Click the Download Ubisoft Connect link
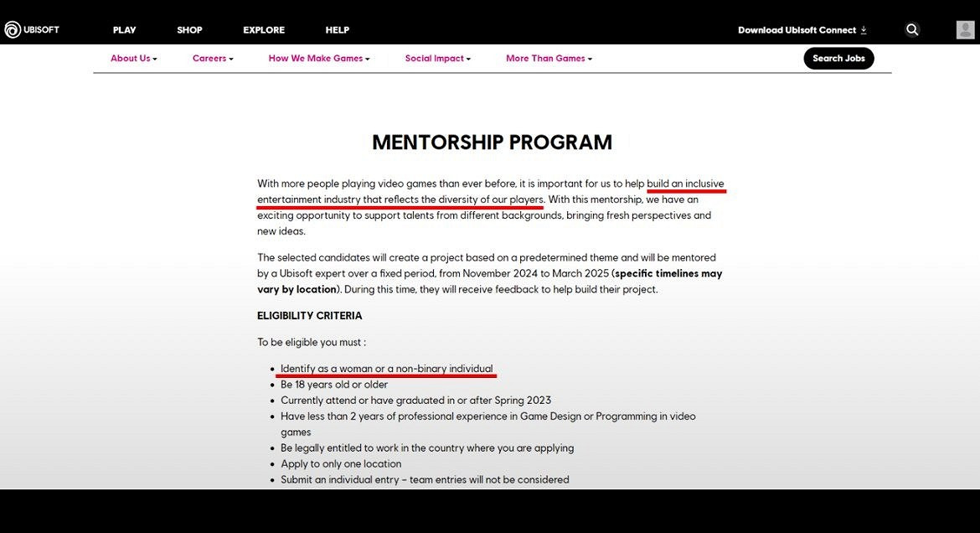 [x=797, y=30]
